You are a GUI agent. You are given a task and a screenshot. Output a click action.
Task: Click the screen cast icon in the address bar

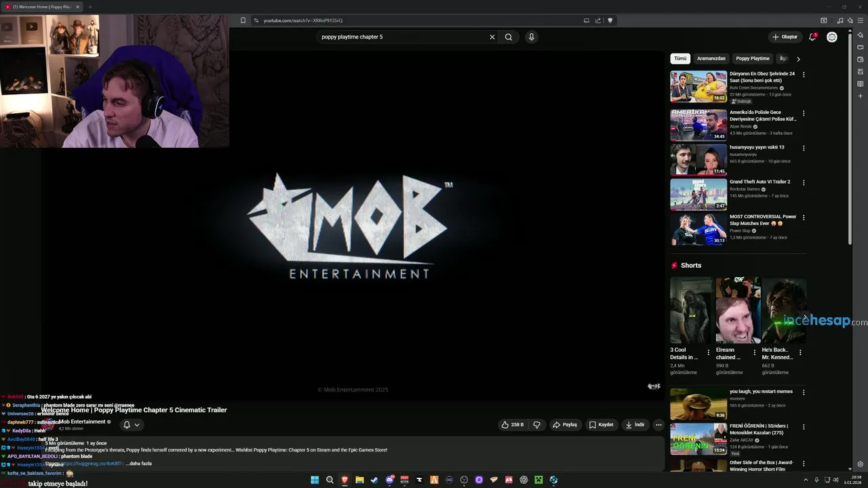click(x=587, y=20)
